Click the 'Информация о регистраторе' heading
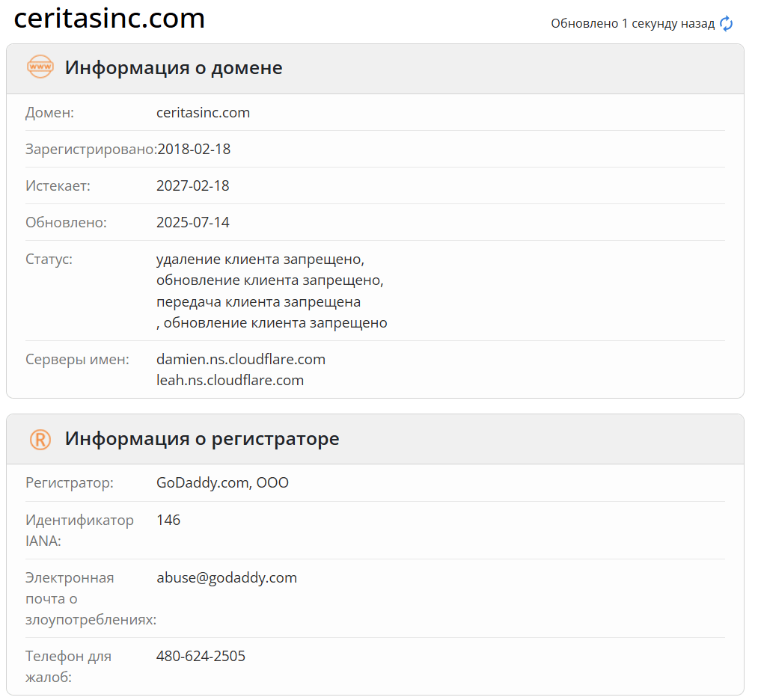 pyautogui.click(x=202, y=439)
